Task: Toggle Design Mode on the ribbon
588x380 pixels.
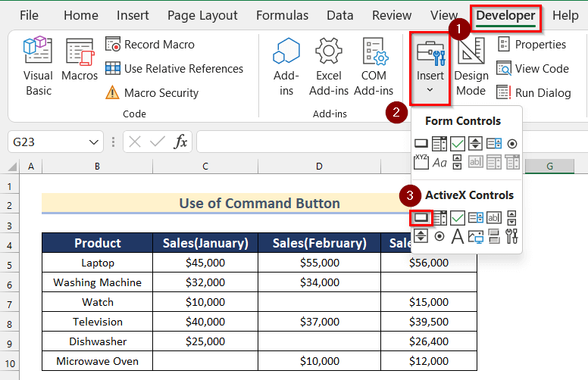Action: (471, 67)
